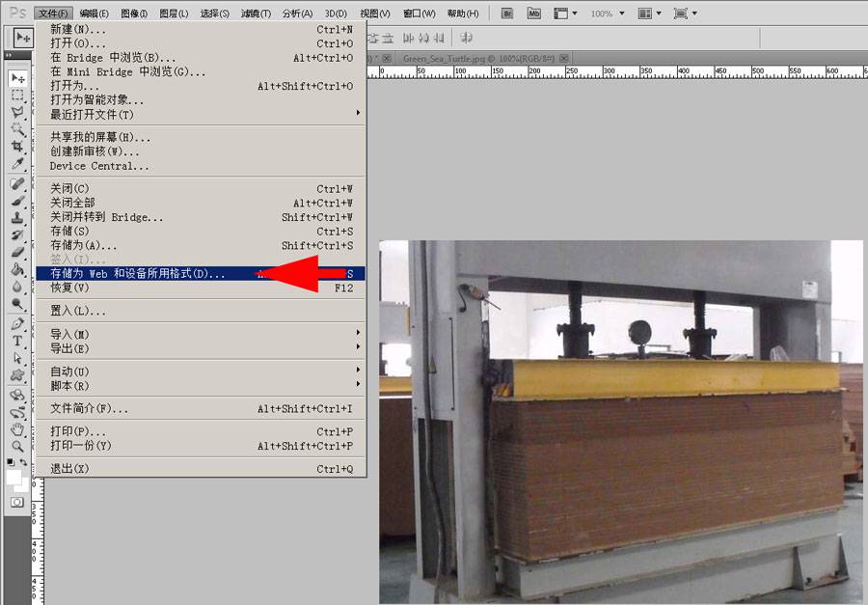Select the Brush tool
Viewport: 868px width, 605px height.
(x=16, y=200)
